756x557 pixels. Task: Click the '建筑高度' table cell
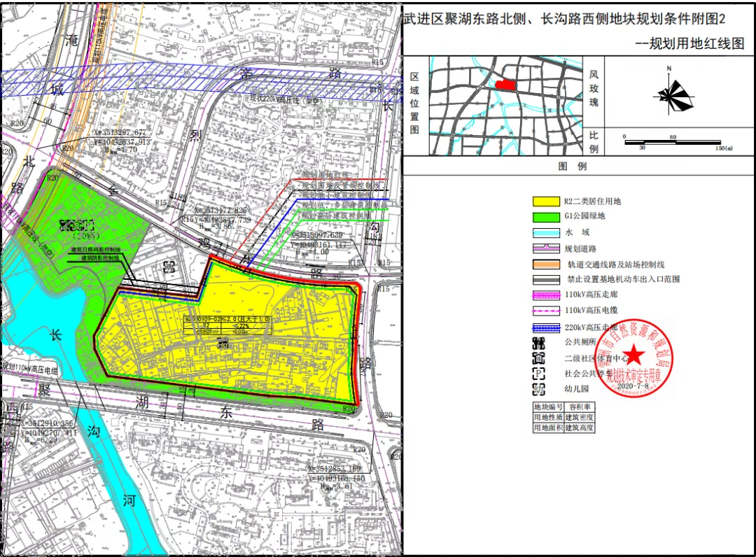click(x=579, y=428)
